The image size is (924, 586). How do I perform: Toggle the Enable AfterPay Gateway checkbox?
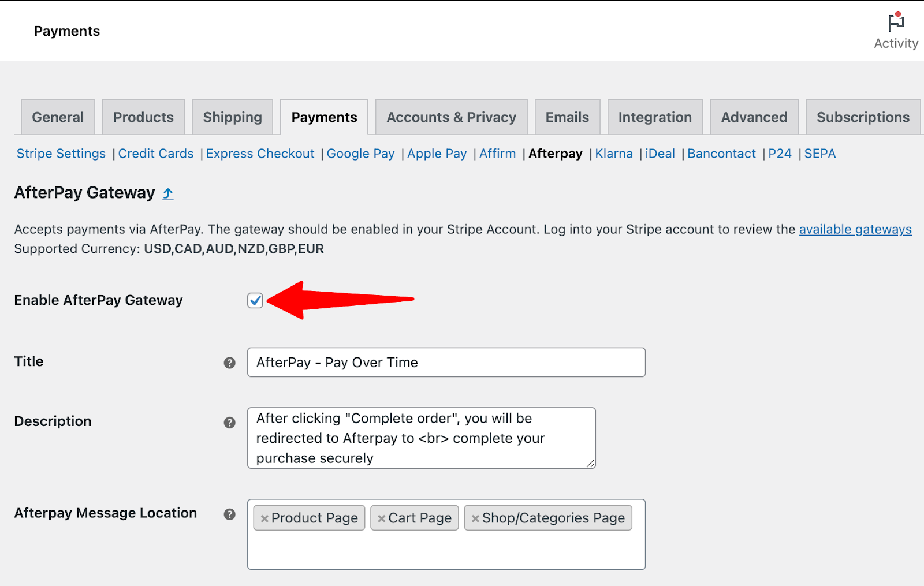(255, 300)
